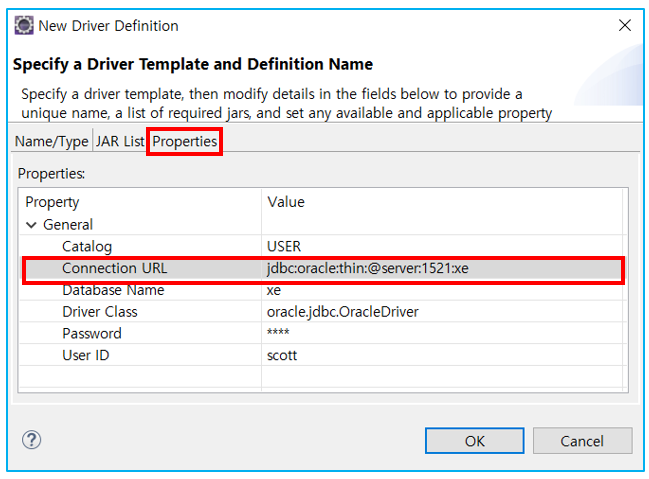The width and height of the screenshot is (649, 479).
Task: Click the Cancel button
Action: pos(582,441)
